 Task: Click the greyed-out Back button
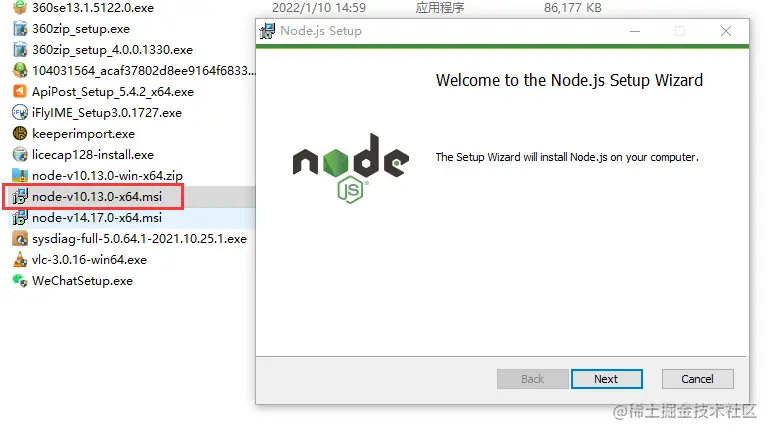[x=533, y=379]
